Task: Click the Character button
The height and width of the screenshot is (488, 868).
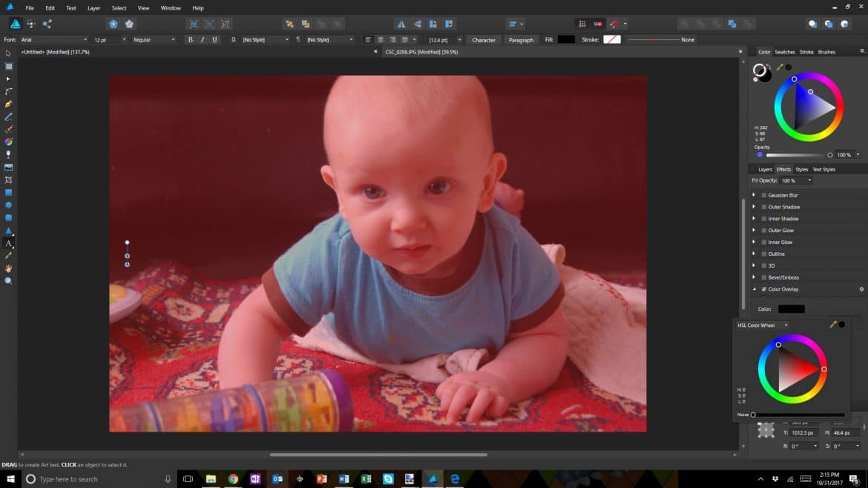Action: coord(484,39)
